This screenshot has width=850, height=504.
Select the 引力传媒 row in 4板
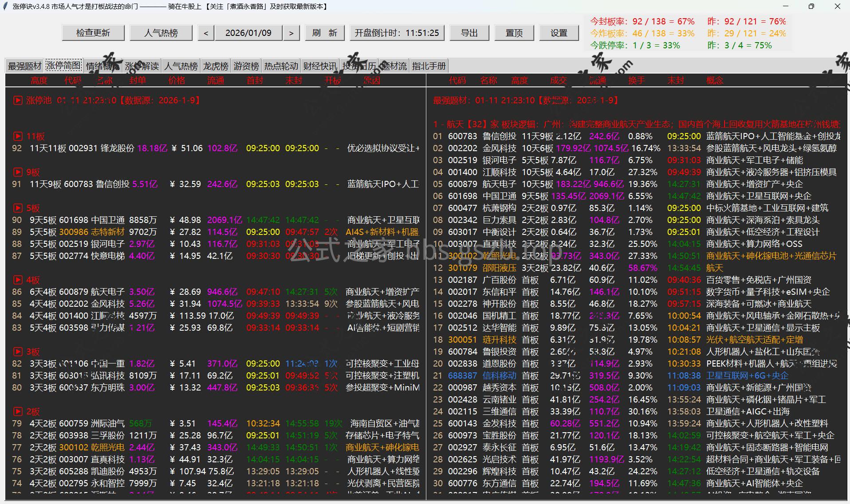pyautogui.click(x=216, y=328)
